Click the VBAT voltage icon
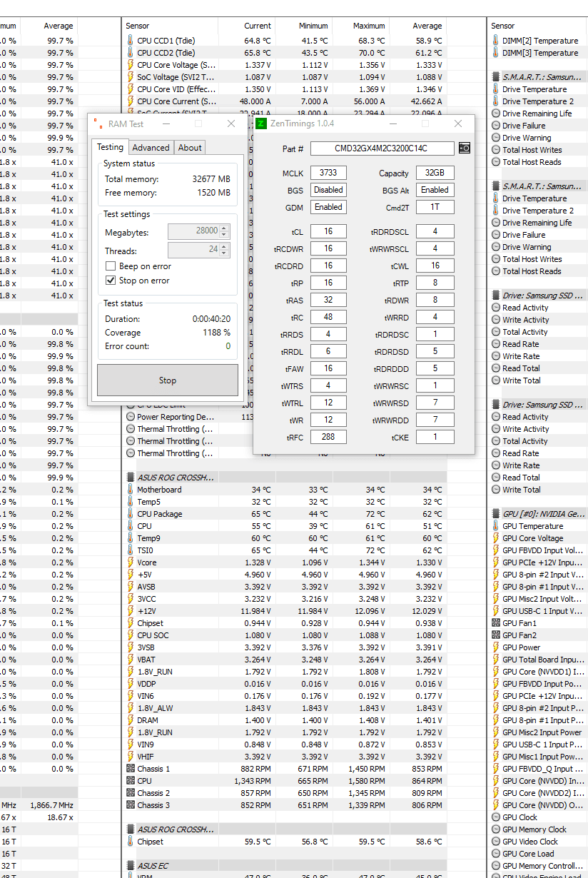The width and height of the screenshot is (588, 878). coord(130,660)
